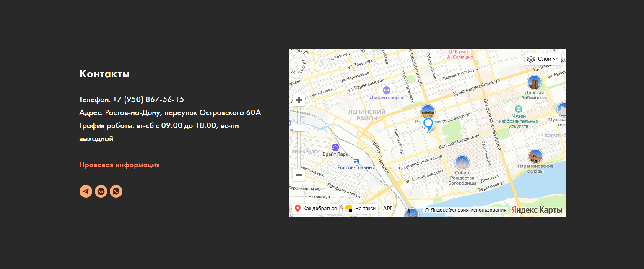Click the ЦГБ им. Н. А. Семашко label
This screenshot has height=269, width=644.
(460, 54)
